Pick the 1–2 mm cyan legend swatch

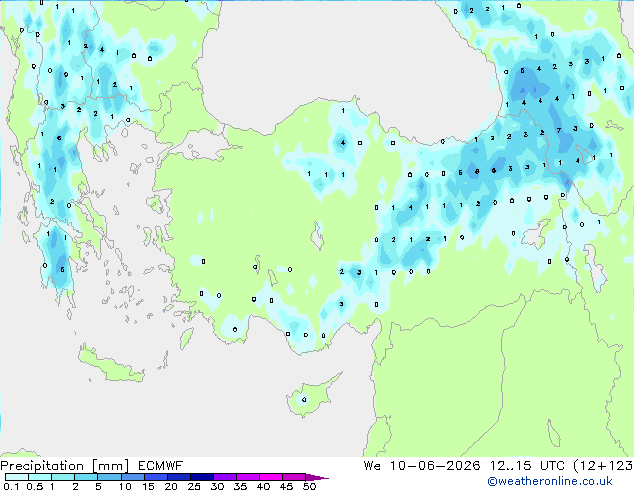click(63, 477)
